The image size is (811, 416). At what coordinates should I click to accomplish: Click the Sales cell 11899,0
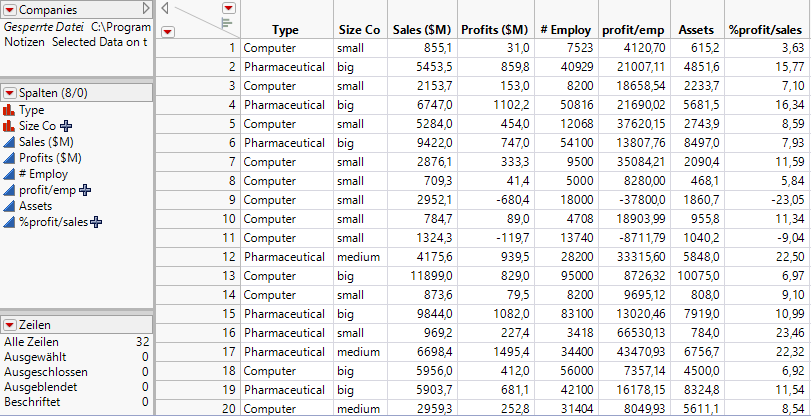(422, 276)
